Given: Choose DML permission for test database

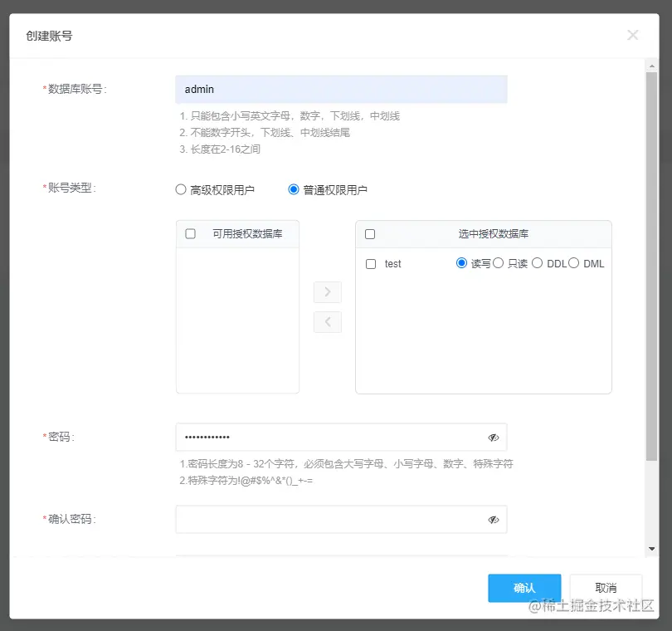Looking at the screenshot, I should coord(574,263).
